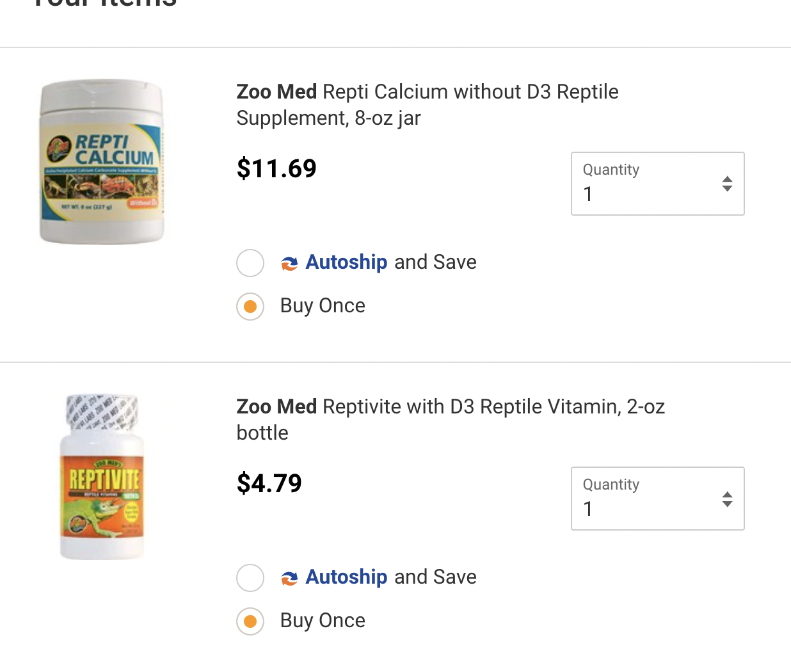This screenshot has width=791, height=672.
Task: Click Autoship arrows icon for Reptivite
Action: [x=289, y=578]
